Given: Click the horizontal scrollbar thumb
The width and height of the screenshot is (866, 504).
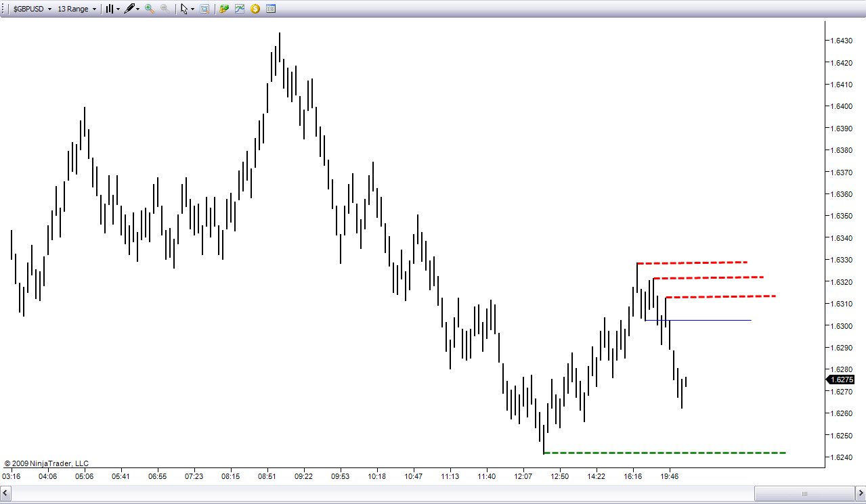Looking at the screenshot, I should point(804,492).
